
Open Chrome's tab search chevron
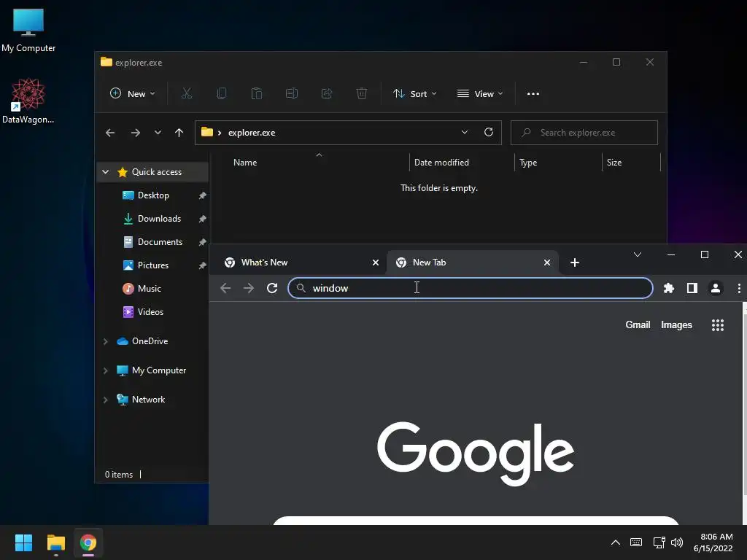(638, 254)
